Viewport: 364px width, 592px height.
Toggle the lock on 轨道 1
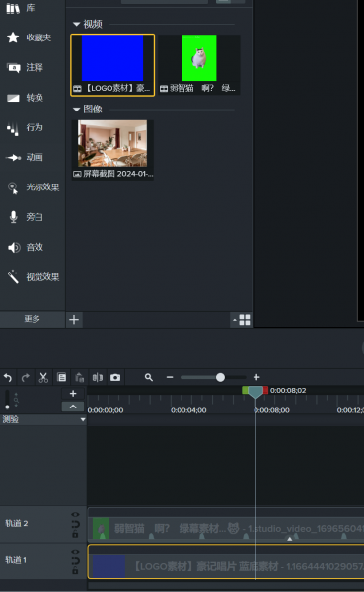(x=76, y=571)
